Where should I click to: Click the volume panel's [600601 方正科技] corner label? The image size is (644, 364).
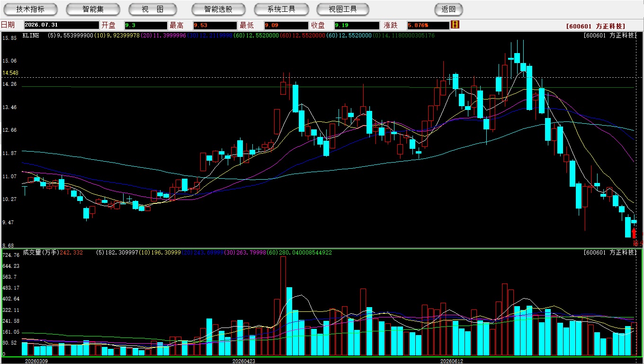[x=610, y=253]
